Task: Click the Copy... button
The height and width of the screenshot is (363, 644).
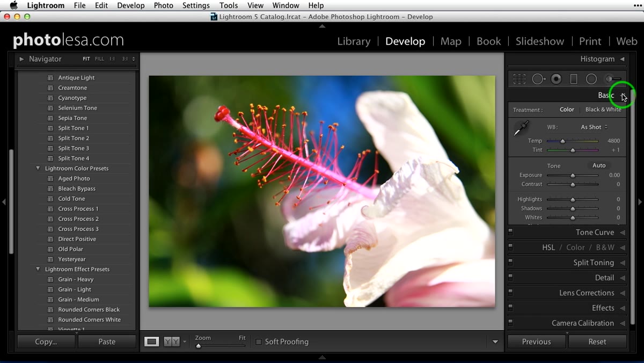Action: [x=46, y=342]
